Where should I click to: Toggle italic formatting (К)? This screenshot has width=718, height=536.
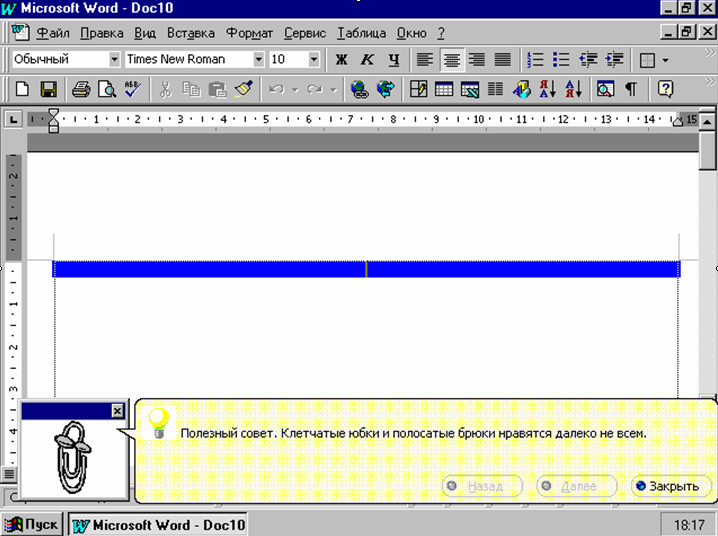point(367,60)
